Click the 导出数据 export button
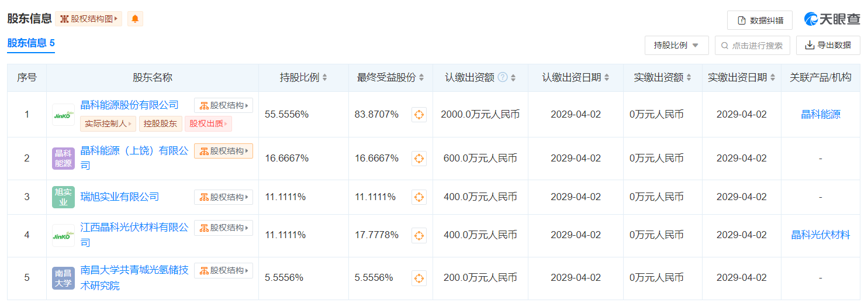 [828, 46]
